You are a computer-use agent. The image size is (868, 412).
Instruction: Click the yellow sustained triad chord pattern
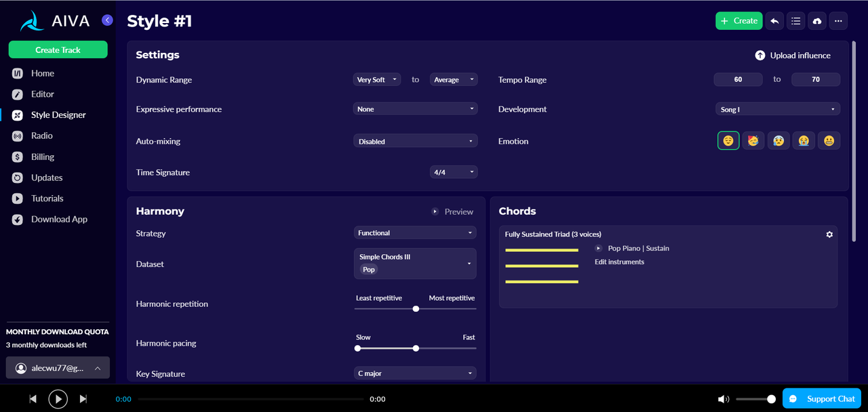[x=542, y=266]
